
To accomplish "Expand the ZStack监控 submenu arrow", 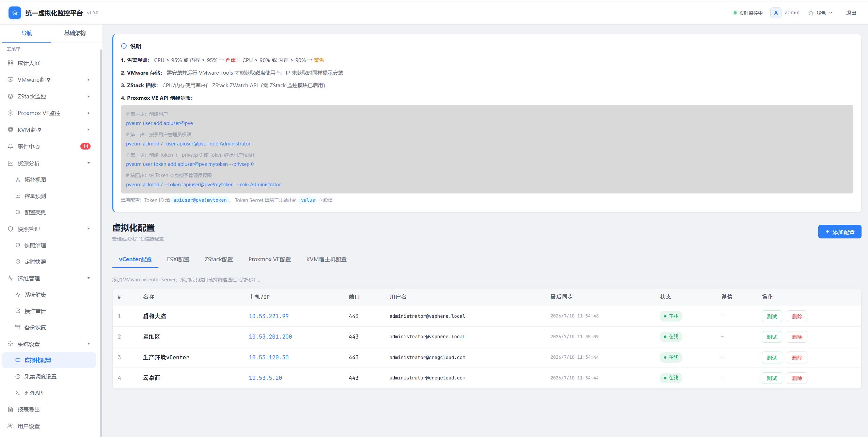I will pyautogui.click(x=89, y=96).
